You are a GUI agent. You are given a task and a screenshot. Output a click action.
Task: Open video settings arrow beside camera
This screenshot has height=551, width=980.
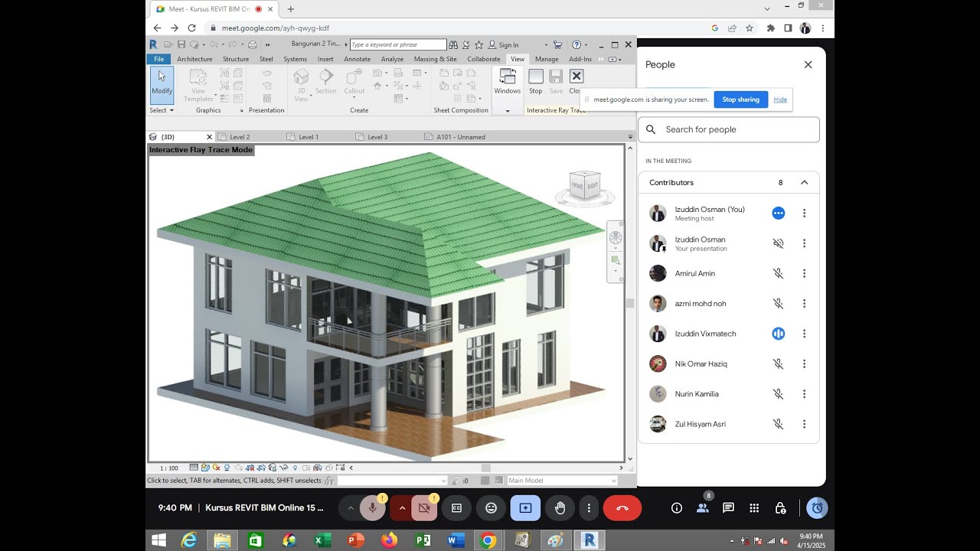pyautogui.click(x=402, y=507)
